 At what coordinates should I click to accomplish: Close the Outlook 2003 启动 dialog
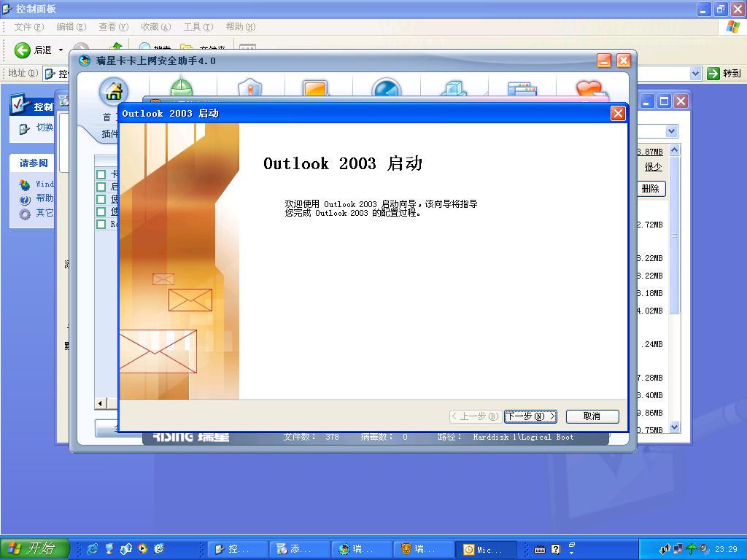(x=618, y=113)
